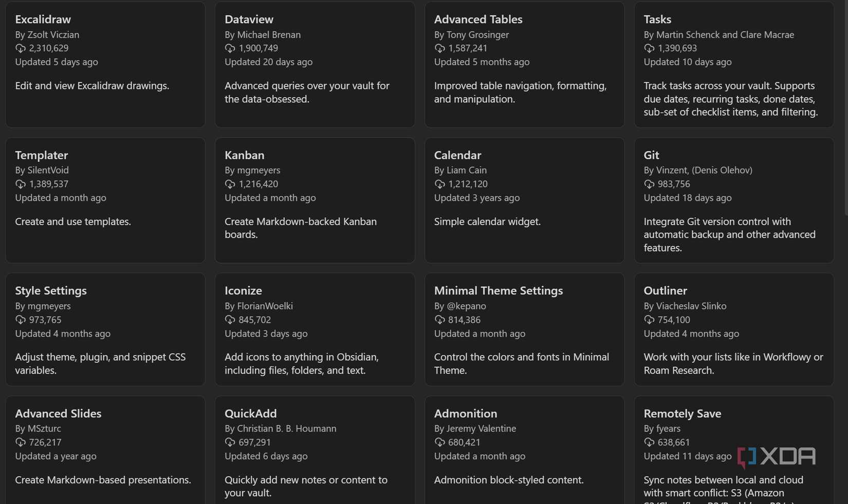848x504 pixels.
Task: Click download icon on Admonition card
Action: click(x=439, y=442)
